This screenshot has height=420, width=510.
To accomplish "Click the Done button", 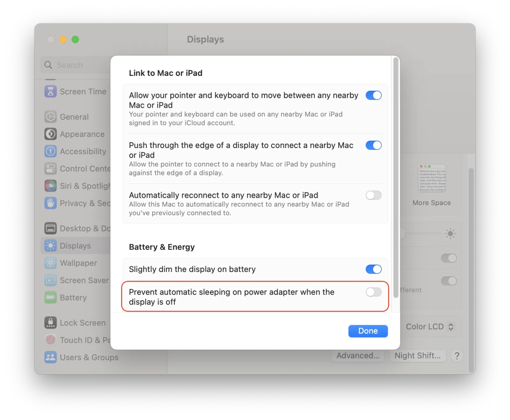I will pyautogui.click(x=368, y=331).
